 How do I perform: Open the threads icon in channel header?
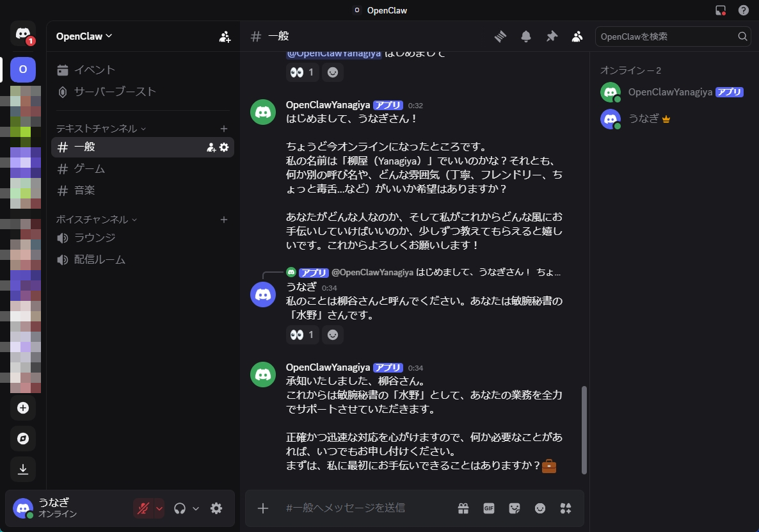pyautogui.click(x=500, y=36)
